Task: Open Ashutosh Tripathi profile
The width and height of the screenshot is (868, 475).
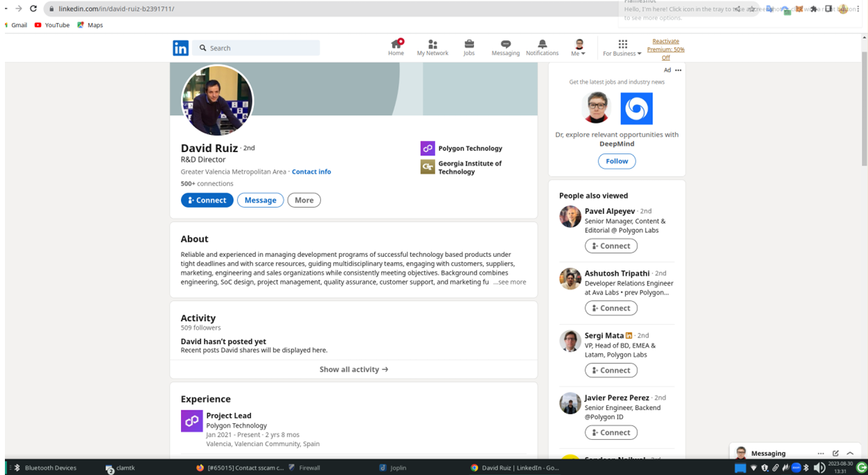Action: (x=617, y=274)
